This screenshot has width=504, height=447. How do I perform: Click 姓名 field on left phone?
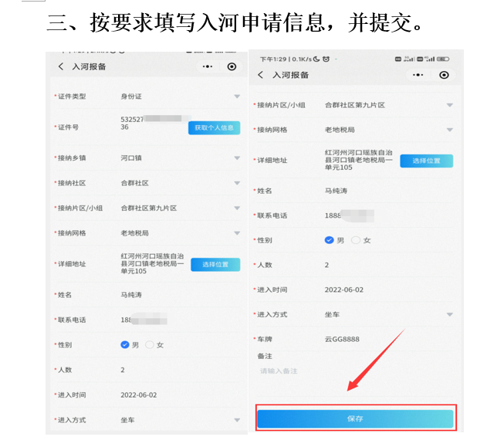(x=131, y=295)
